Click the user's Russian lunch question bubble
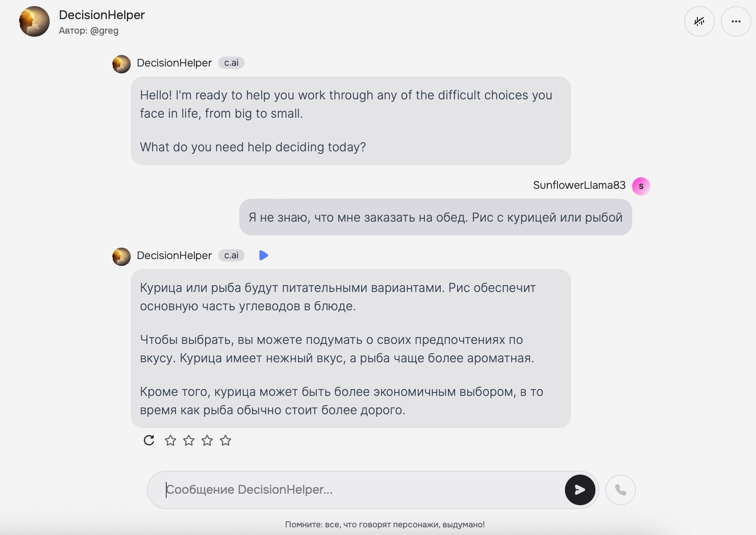This screenshot has width=756, height=535. pyautogui.click(x=435, y=217)
